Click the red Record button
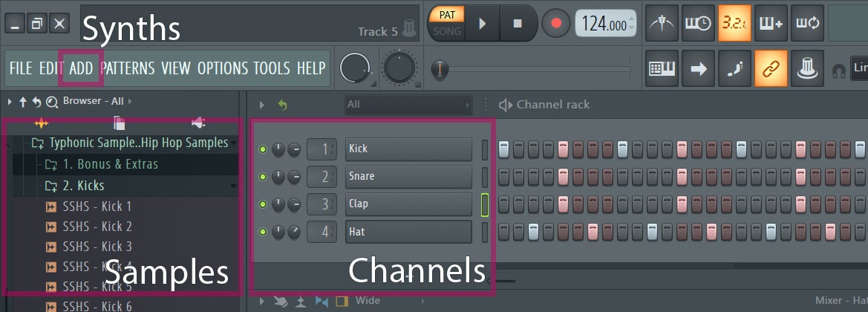 (555, 24)
